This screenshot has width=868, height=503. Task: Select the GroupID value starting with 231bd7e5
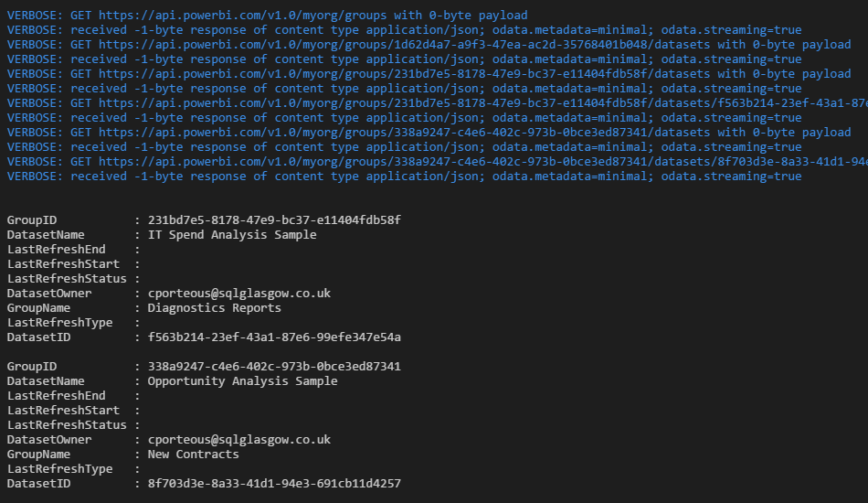click(x=274, y=220)
